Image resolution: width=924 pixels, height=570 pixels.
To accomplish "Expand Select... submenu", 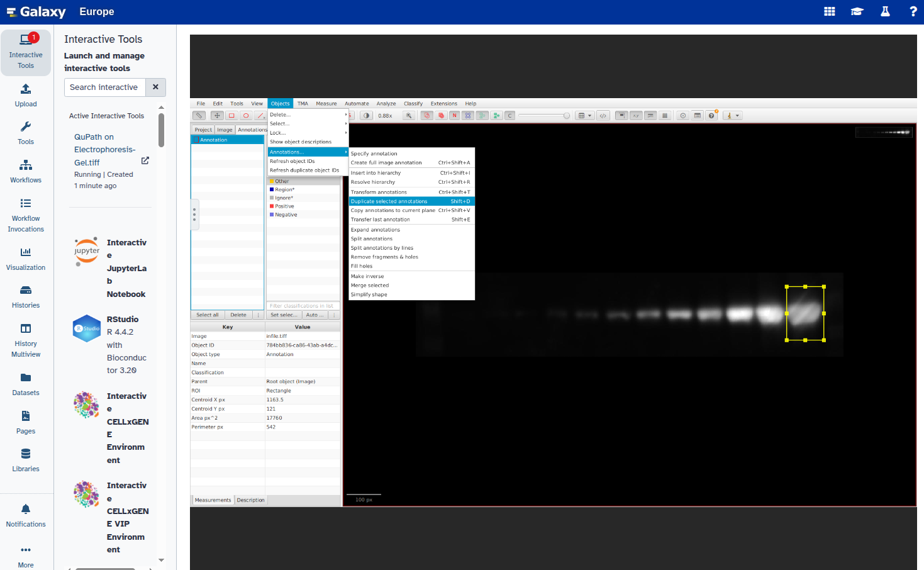I will (308, 123).
